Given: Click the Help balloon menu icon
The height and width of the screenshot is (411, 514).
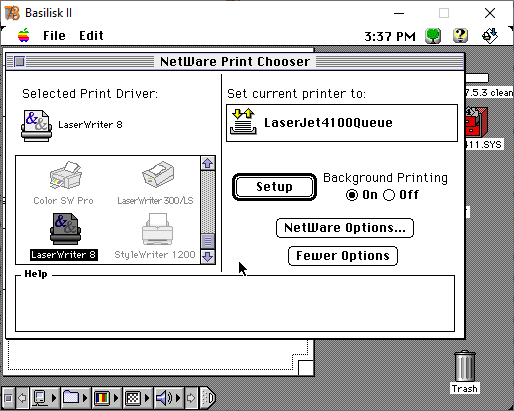Looking at the screenshot, I should coord(460,35).
